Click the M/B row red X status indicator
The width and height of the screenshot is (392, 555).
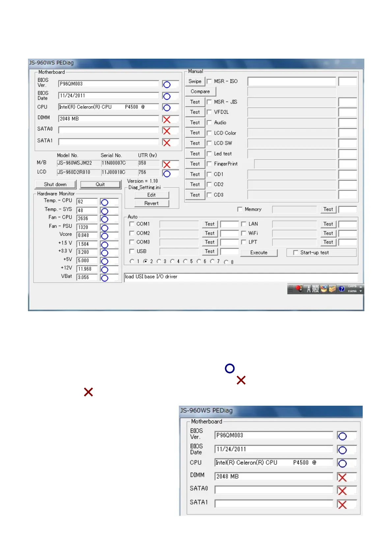pos(167,164)
